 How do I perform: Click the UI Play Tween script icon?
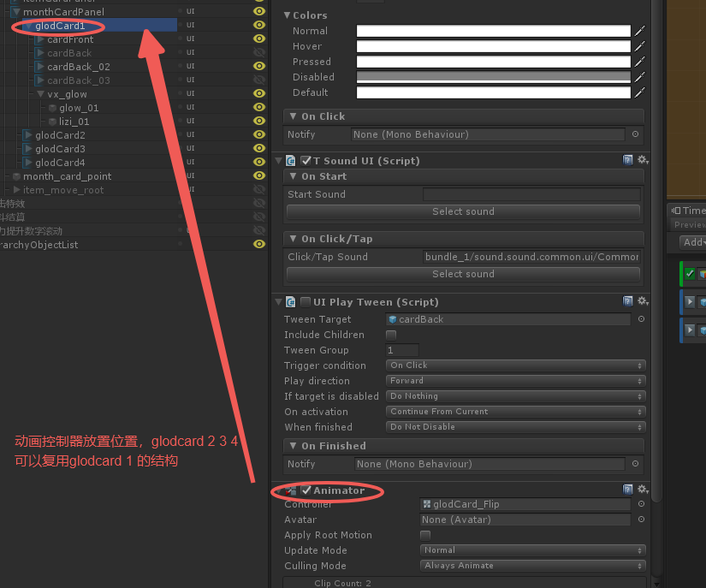[x=291, y=302]
